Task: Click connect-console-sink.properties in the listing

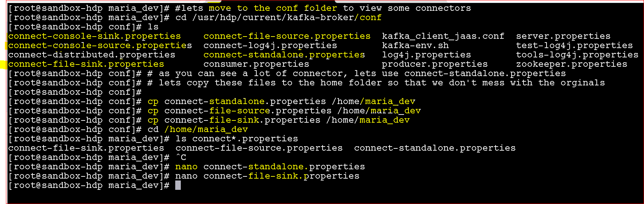Action: click(x=94, y=36)
